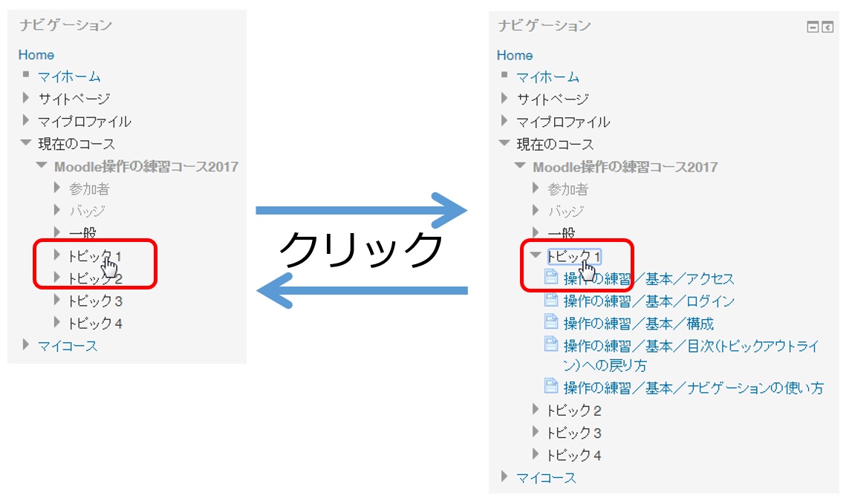Select 一般 label in left tree
This screenshot has width=849, height=504.
[x=82, y=233]
